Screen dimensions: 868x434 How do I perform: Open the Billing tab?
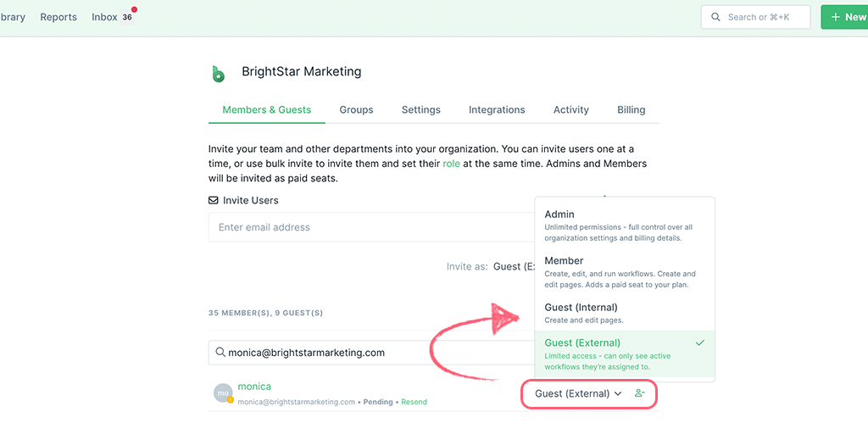[x=631, y=109]
